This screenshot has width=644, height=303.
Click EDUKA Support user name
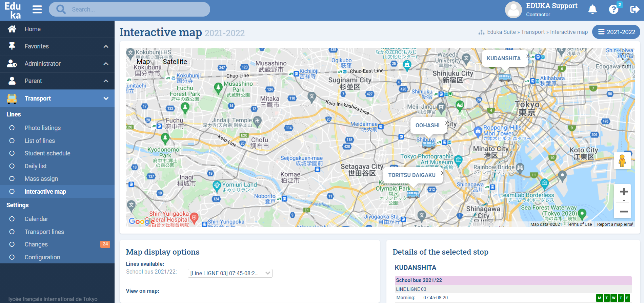click(552, 6)
